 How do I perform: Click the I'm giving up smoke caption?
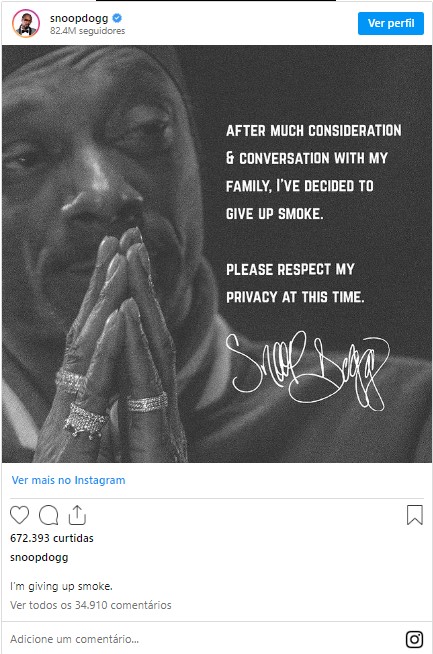coord(61,586)
